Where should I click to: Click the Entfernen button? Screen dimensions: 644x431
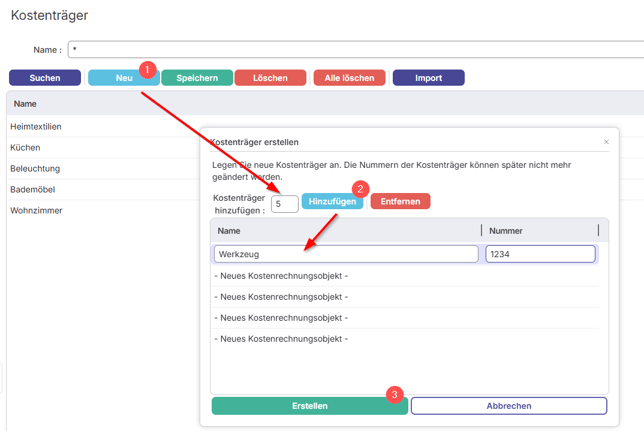click(x=400, y=202)
